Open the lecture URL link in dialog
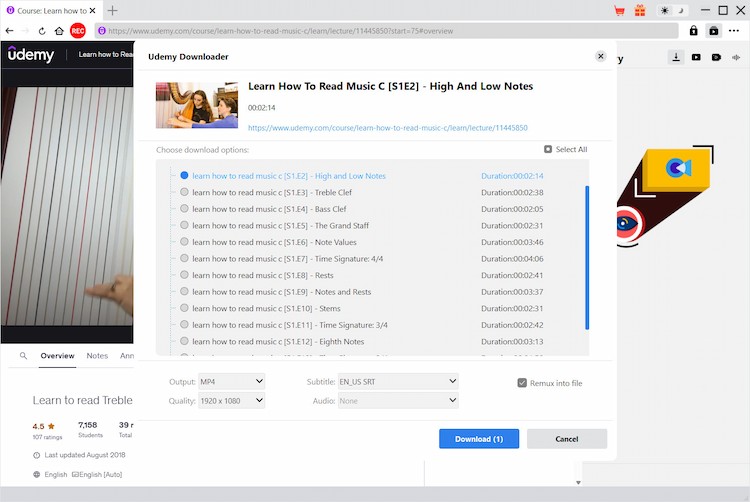This screenshot has height=502, width=750. [x=387, y=128]
